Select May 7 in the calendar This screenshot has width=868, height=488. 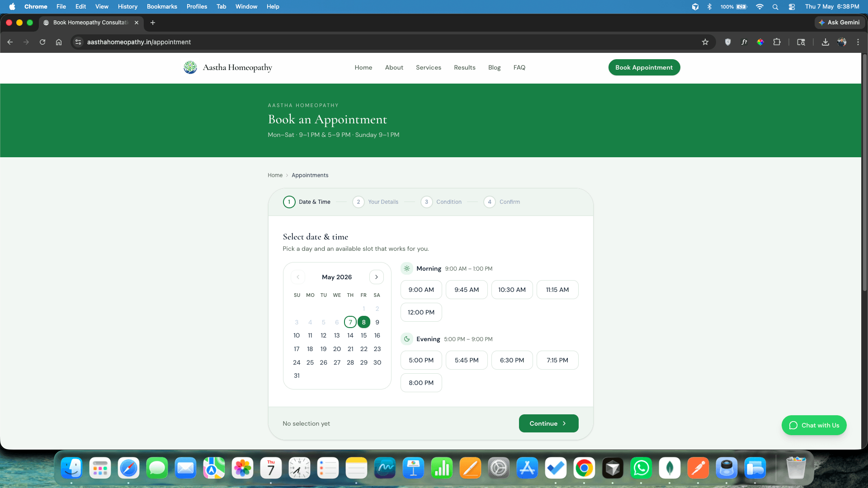click(x=350, y=322)
